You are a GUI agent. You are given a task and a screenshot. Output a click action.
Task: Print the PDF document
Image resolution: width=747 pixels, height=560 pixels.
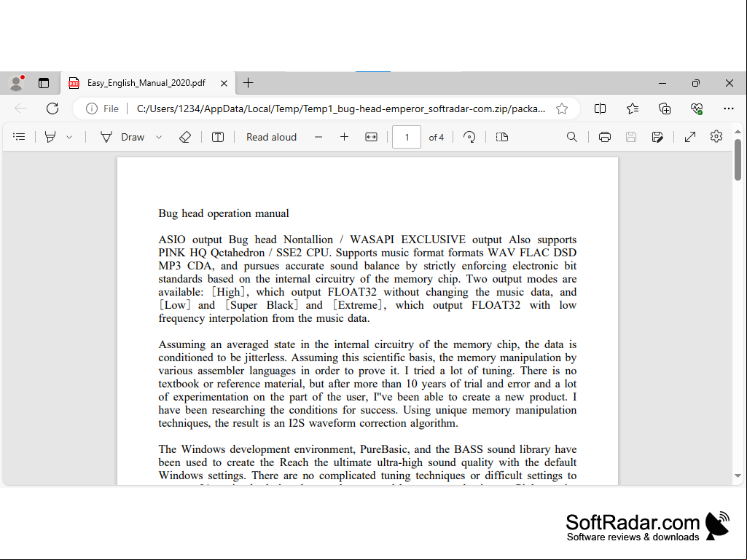[605, 137]
